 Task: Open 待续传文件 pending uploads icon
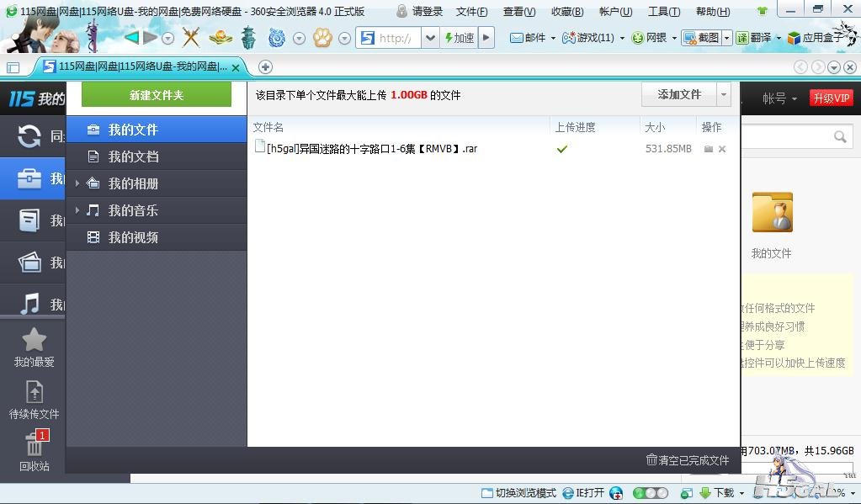coord(34,393)
